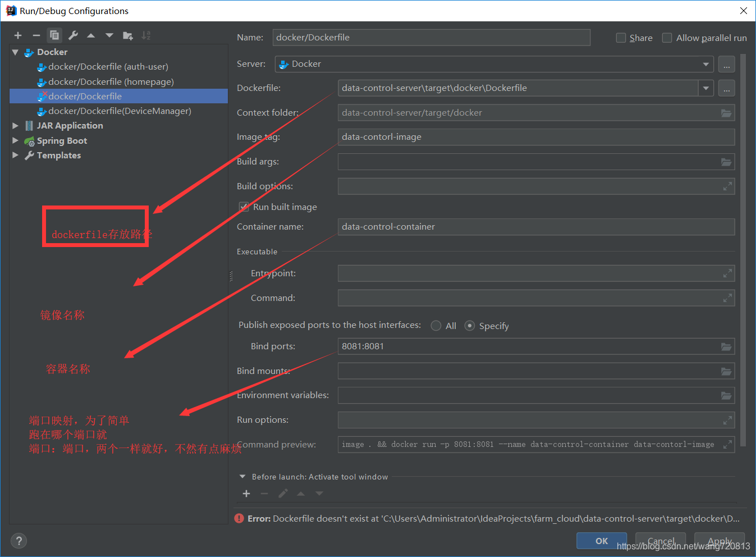
Task: Select the All ports radio button
Action: [x=436, y=326]
